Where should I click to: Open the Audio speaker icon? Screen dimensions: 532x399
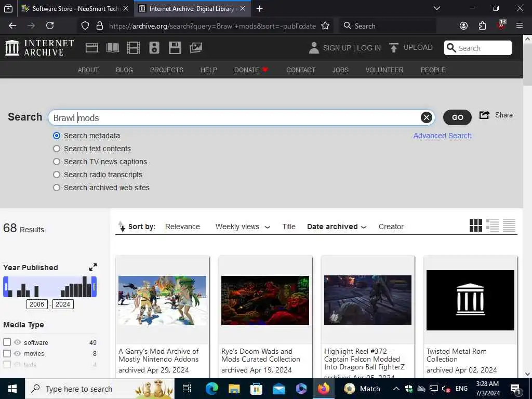tap(154, 48)
